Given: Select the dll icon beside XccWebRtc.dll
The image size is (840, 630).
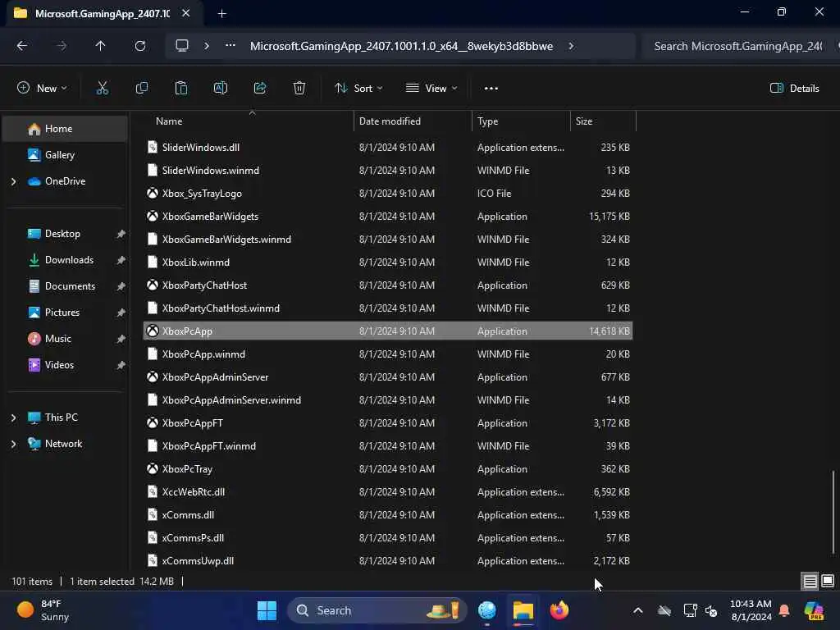Looking at the screenshot, I should coord(153,492).
